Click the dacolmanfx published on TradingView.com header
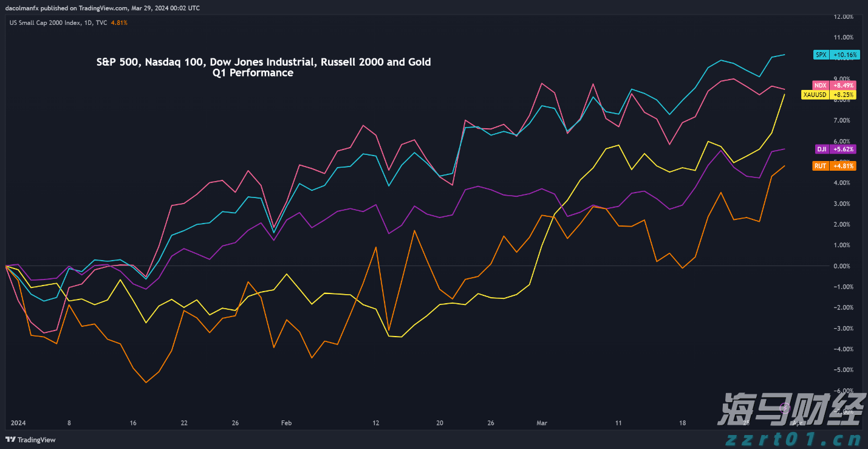This screenshot has height=449, width=868. [x=102, y=8]
